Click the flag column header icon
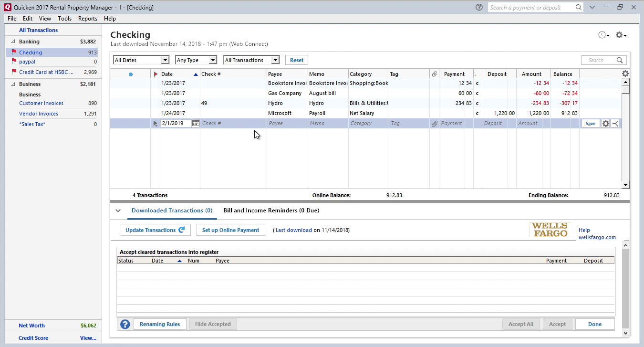The height and width of the screenshot is (347, 644). click(x=156, y=74)
